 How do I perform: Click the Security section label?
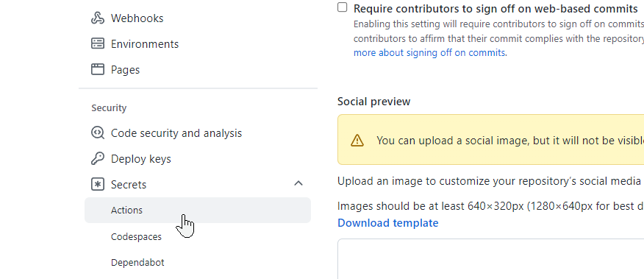click(x=109, y=107)
